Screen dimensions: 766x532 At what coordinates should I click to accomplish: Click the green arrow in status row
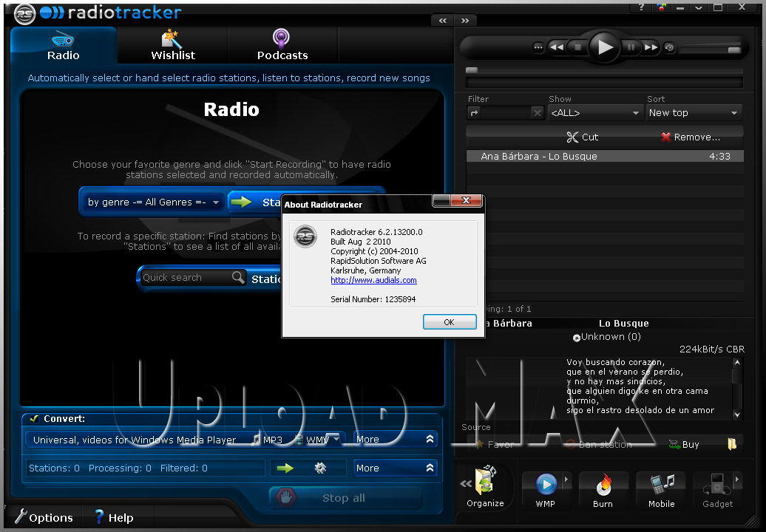pyautogui.click(x=285, y=468)
